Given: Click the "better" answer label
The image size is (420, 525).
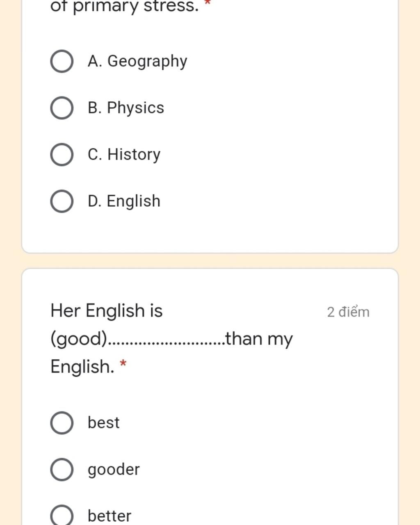Looking at the screenshot, I should (x=110, y=516).
